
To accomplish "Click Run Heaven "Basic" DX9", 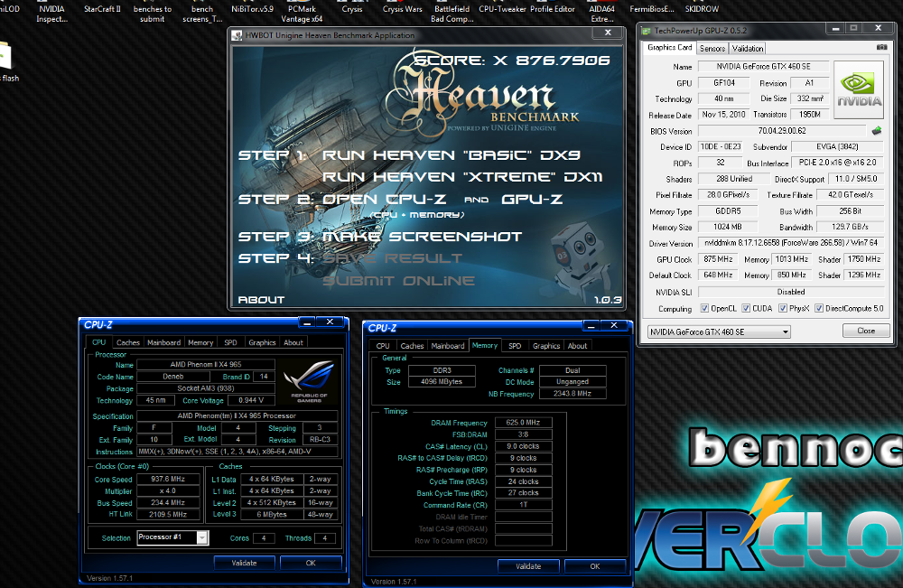I will point(451,155).
